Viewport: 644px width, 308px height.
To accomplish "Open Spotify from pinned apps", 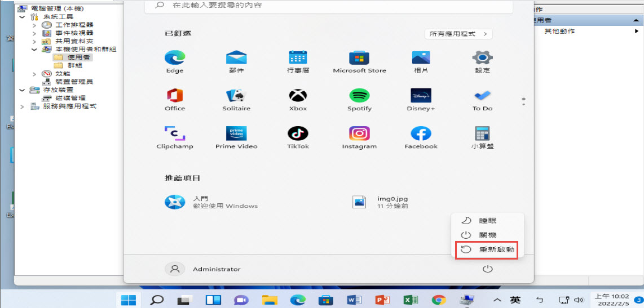I will tap(359, 100).
